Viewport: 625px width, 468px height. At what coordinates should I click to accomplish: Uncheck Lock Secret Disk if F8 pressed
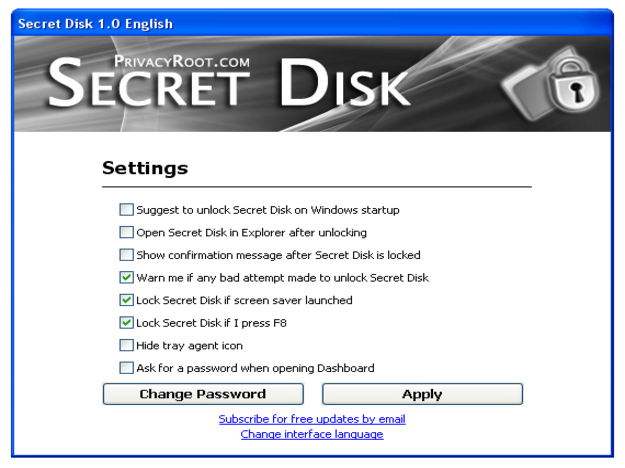[x=126, y=323]
